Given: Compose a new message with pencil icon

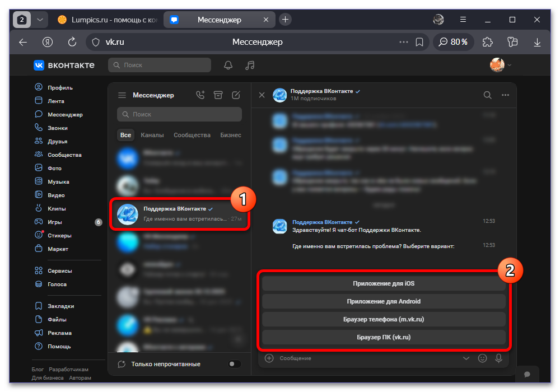Looking at the screenshot, I should point(236,95).
